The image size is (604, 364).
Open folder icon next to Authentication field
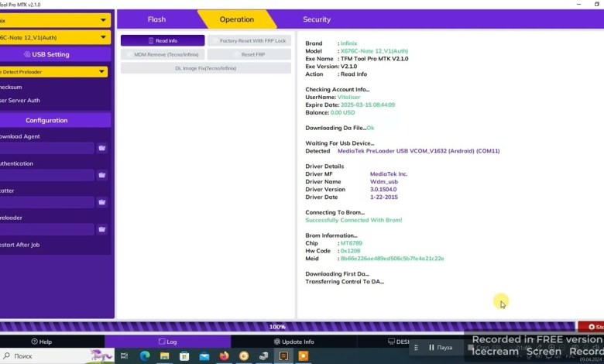click(101, 175)
